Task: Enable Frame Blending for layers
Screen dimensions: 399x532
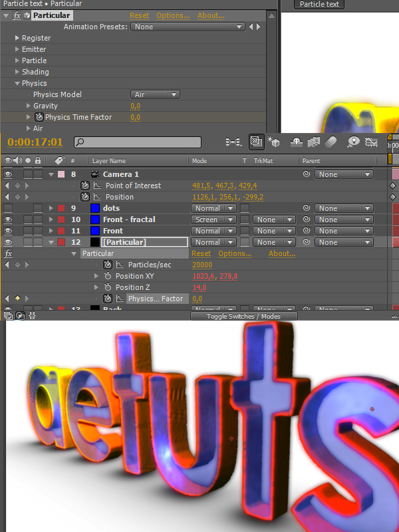Action: (x=314, y=142)
